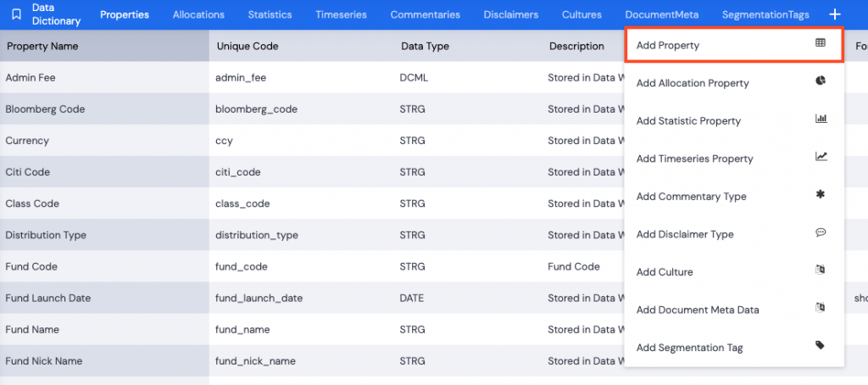The width and height of the screenshot is (868, 385).
Task: Click the Description column header
Action: [576, 46]
